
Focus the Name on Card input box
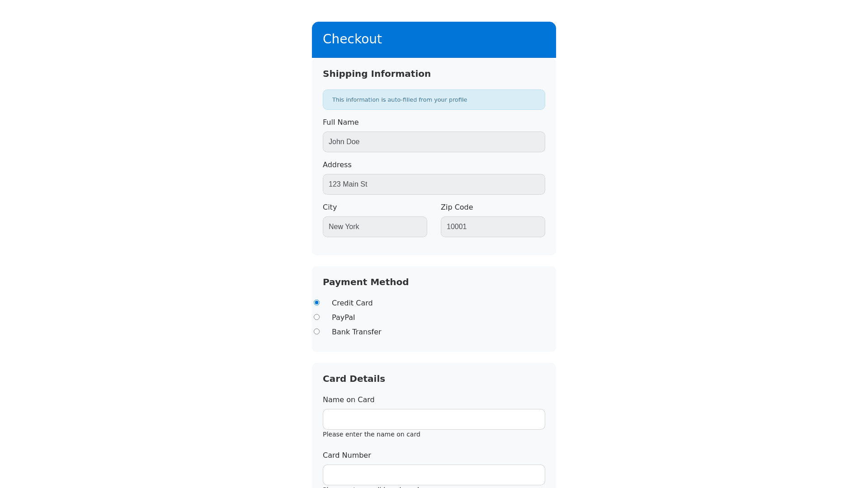tap(434, 419)
